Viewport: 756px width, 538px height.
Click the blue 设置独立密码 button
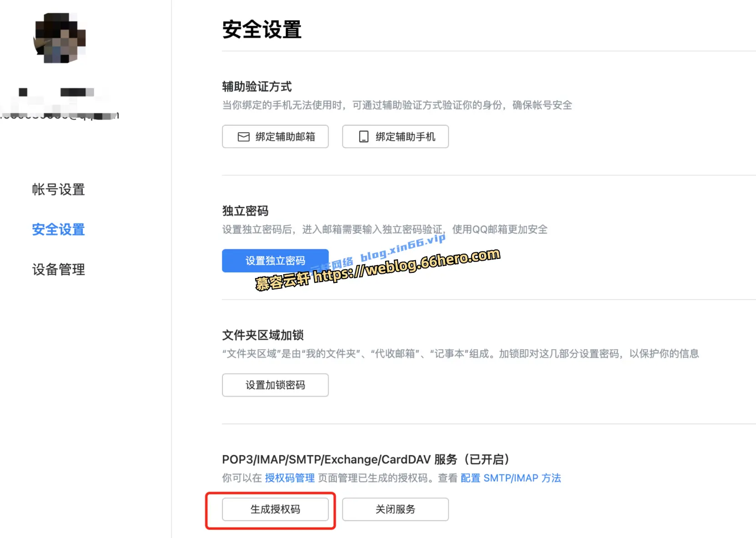pyautogui.click(x=275, y=261)
